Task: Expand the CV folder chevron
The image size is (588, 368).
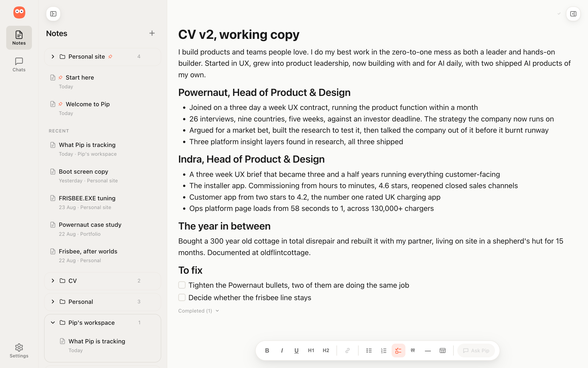Action: tap(53, 281)
